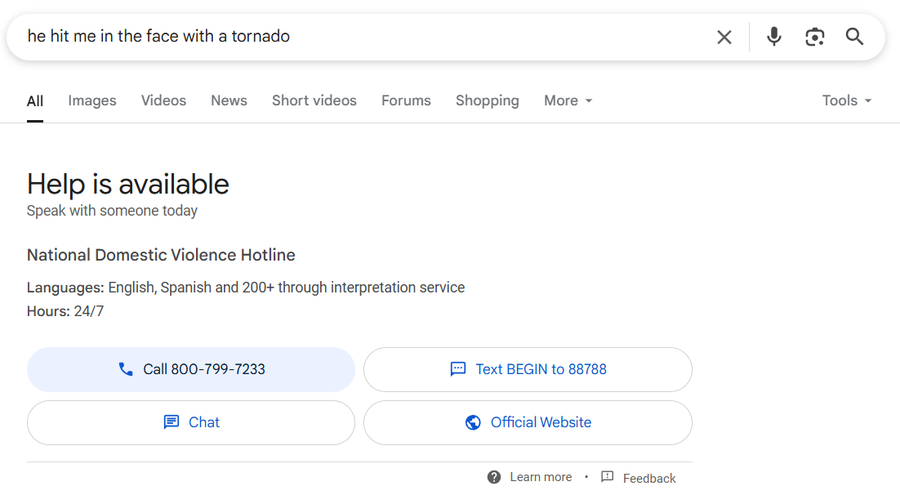Click Text BEGIN to 88788 button
900x504 pixels.
527,370
